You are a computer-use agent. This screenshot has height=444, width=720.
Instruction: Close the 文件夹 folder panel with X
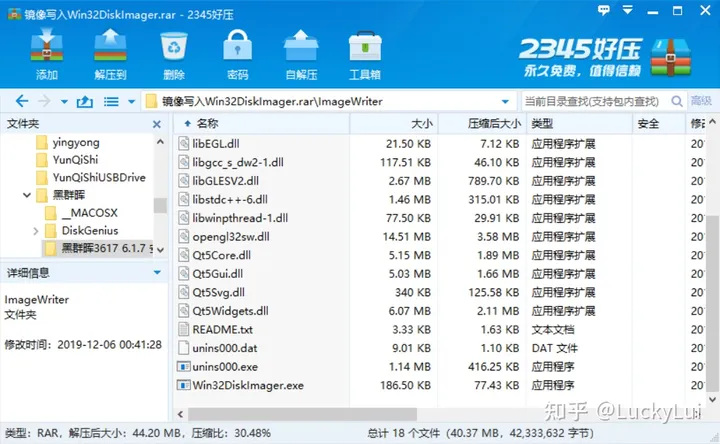157,124
